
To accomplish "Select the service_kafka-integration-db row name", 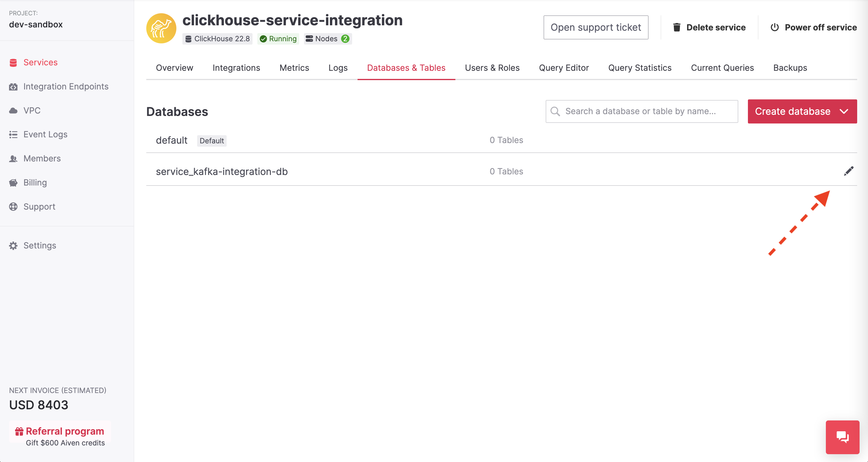I will pyautogui.click(x=222, y=172).
